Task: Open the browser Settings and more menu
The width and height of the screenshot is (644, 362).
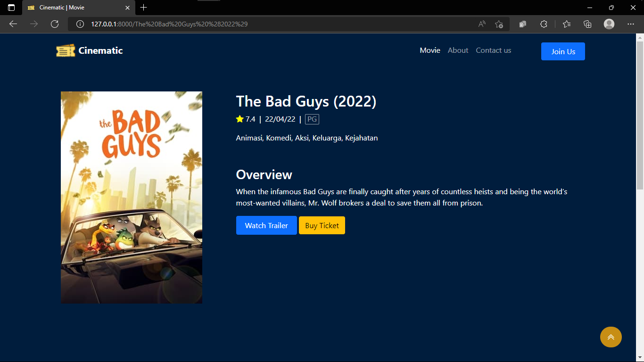Action: click(631, 24)
